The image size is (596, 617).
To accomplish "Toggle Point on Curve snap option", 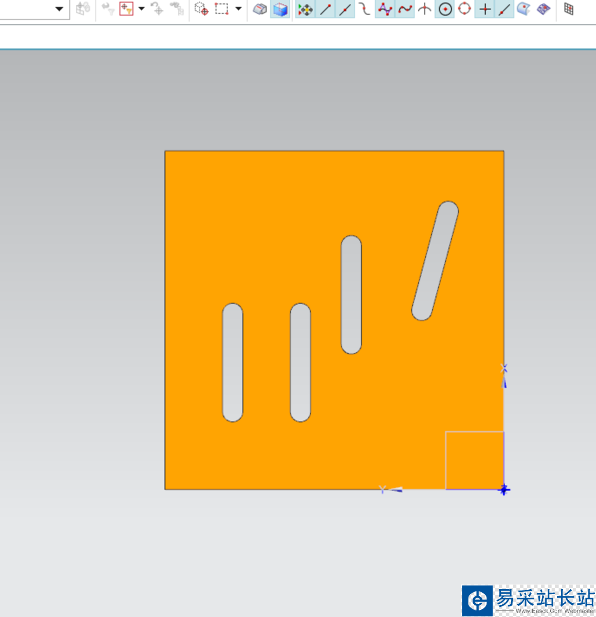I will (x=504, y=9).
